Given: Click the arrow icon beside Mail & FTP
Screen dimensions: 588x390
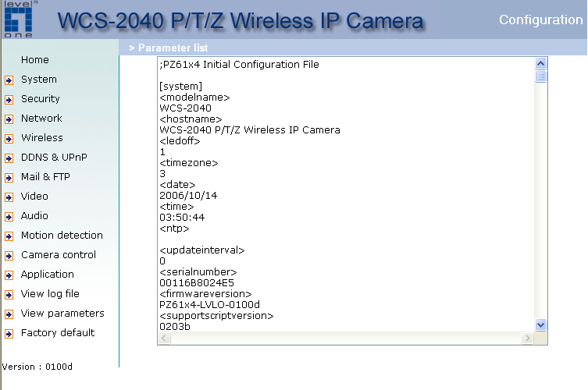Looking at the screenshot, I should pos(9,178).
